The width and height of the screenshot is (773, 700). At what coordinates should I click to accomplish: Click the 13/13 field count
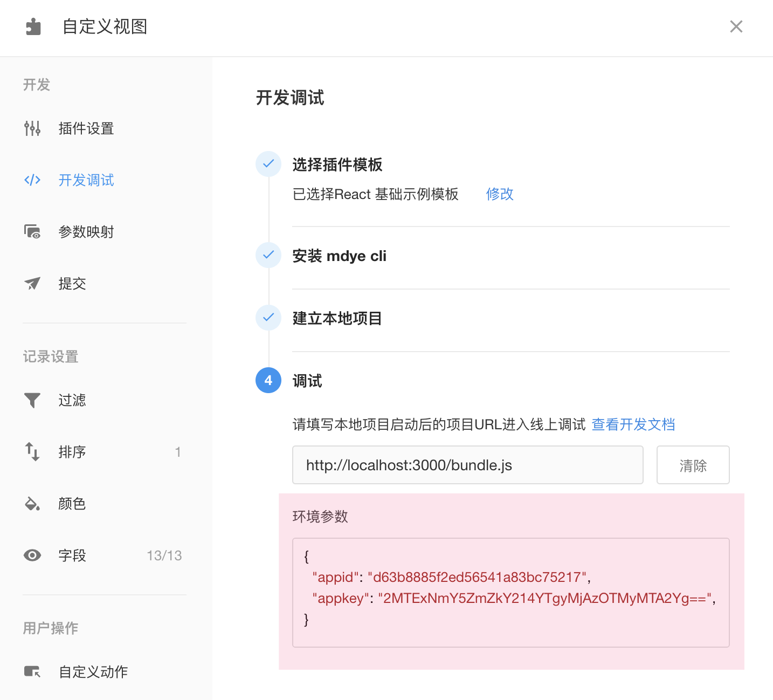click(x=164, y=555)
